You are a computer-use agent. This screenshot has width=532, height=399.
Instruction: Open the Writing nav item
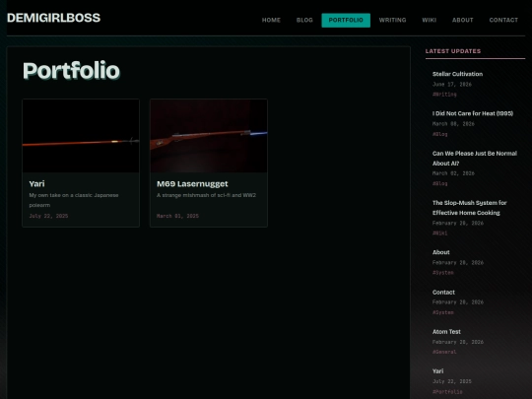[x=392, y=20]
